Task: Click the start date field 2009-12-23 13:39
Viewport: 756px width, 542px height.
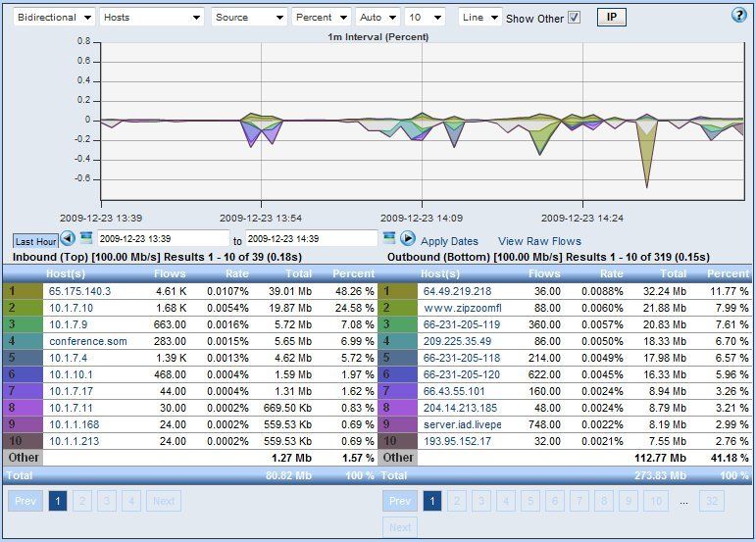Action: point(164,238)
